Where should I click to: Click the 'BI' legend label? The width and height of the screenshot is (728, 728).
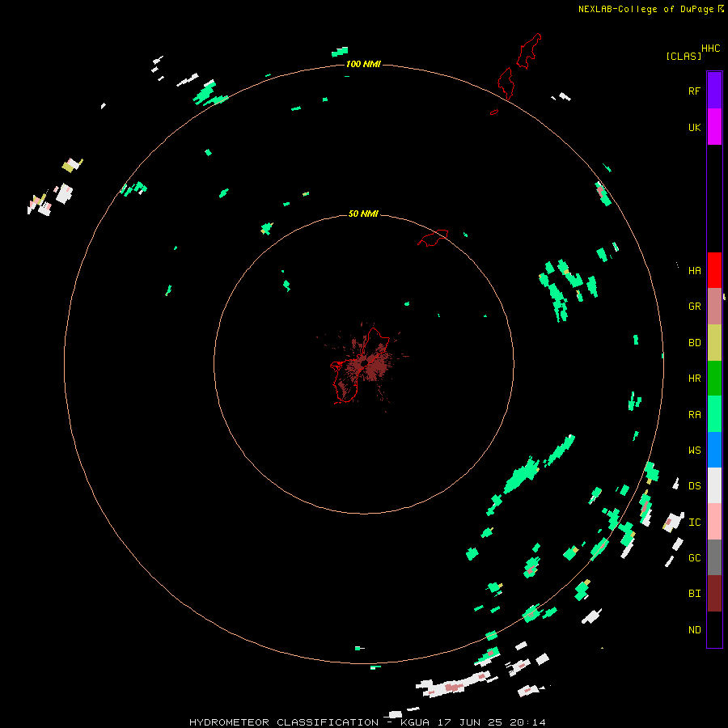coord(694,594)
